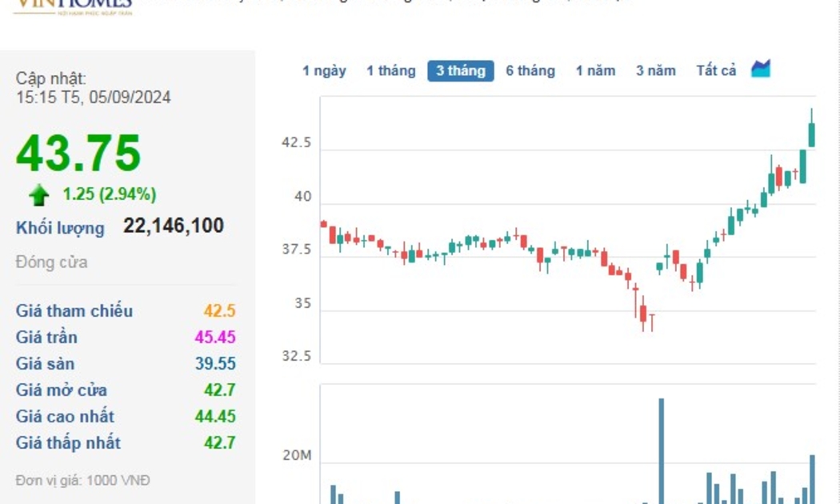Click the Vinhomes logo
This screenshot has height=504, width=840.
tap(72, 6)
